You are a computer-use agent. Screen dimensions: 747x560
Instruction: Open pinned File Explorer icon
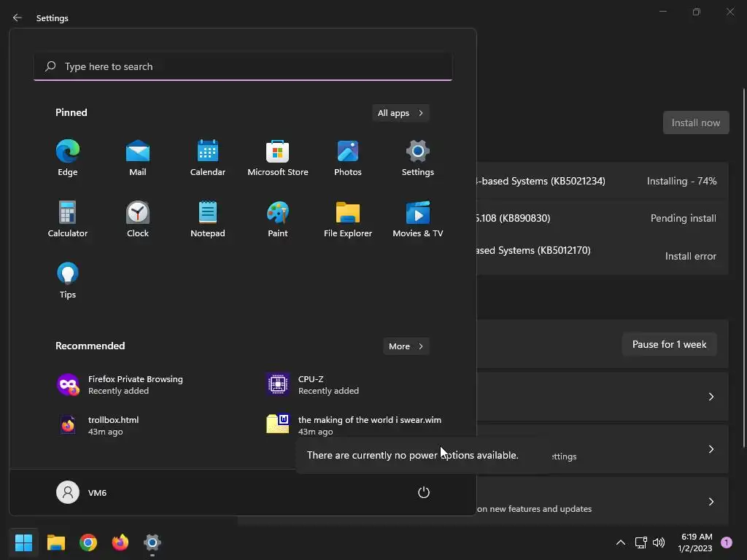348,219
